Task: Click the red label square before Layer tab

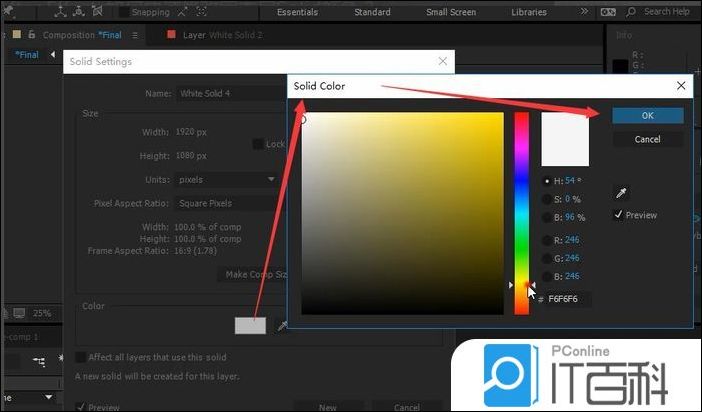Action: pos(172,34)
